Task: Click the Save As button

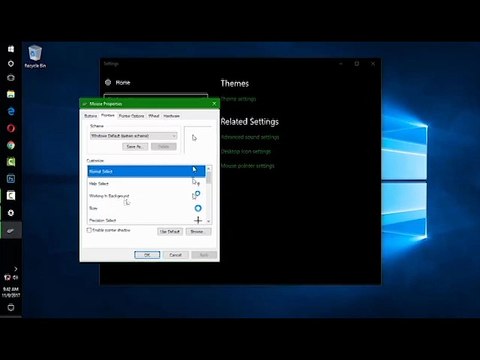Action: [135, 146]
